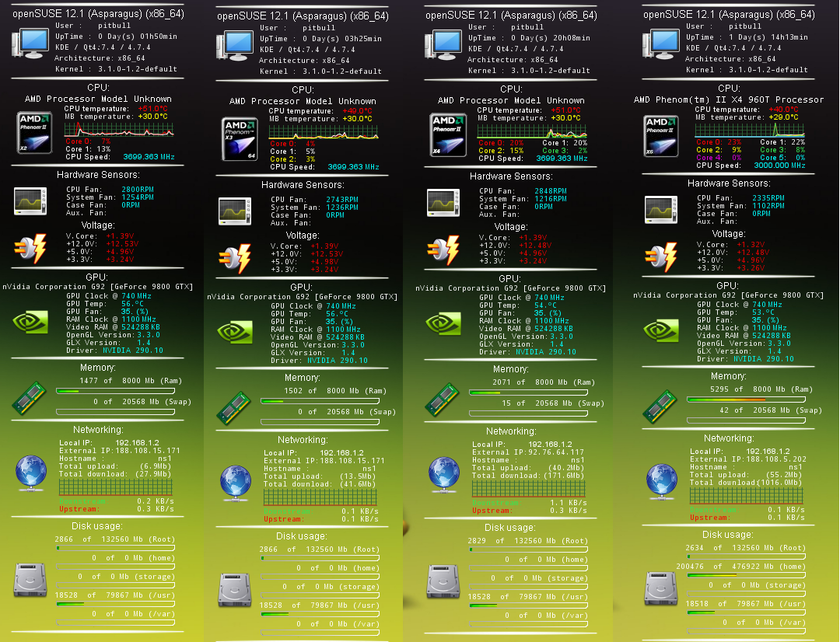This screenshot has height=642, width=840.
Task: Click +3.26V voltage reading
Action: [751, 267]
